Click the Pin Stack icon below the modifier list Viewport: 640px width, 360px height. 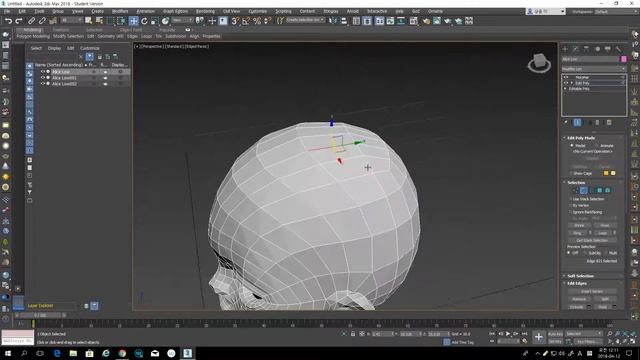(566, 122)
